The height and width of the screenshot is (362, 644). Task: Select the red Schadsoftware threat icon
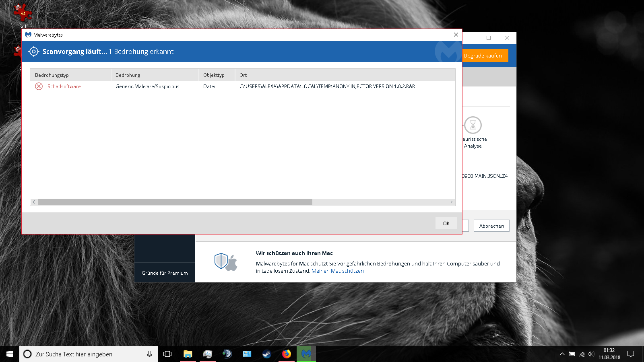[39, 86]
